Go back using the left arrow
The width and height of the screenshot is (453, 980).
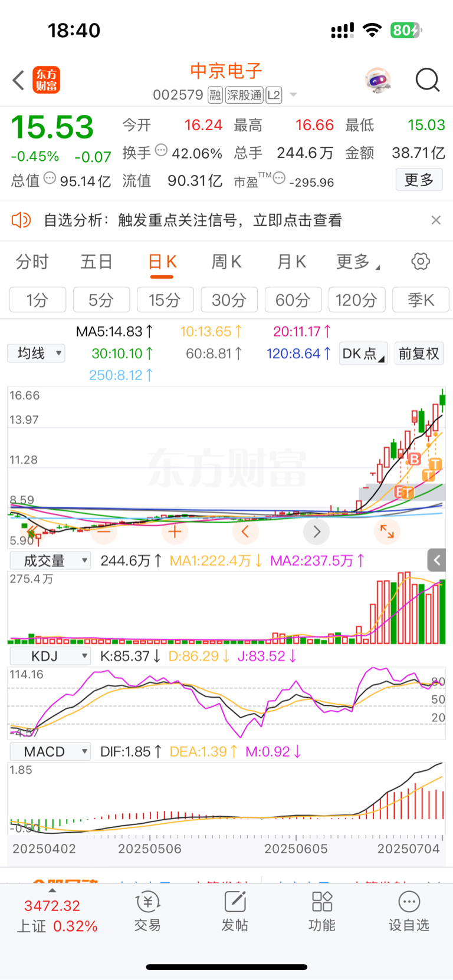click(x=18, y=80)
